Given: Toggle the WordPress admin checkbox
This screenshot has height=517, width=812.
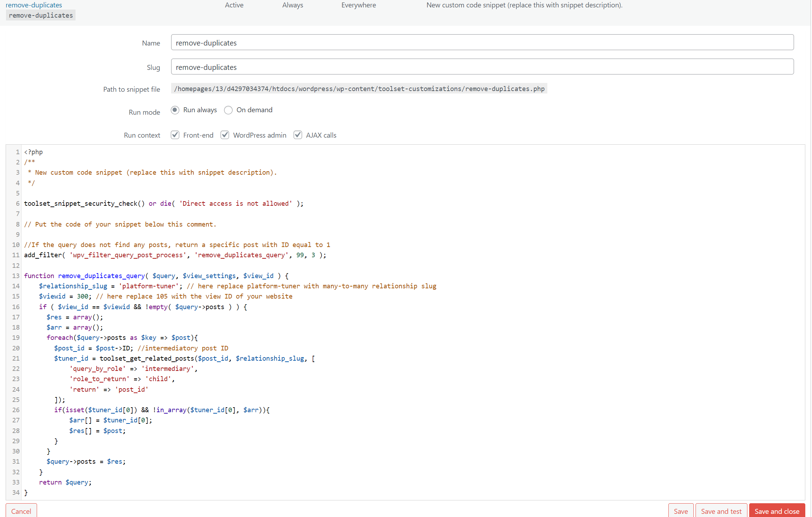Looking at the screenshot, I should click(x=225, y=135).
